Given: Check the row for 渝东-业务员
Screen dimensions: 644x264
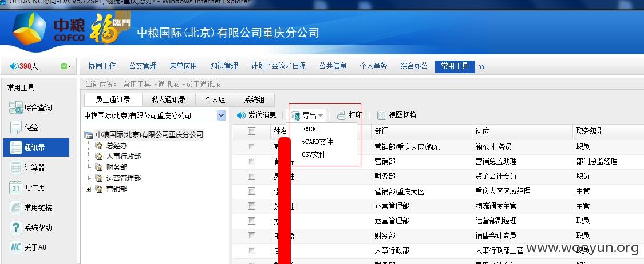Looking at the screenshot, I should (x=252, y=146).
